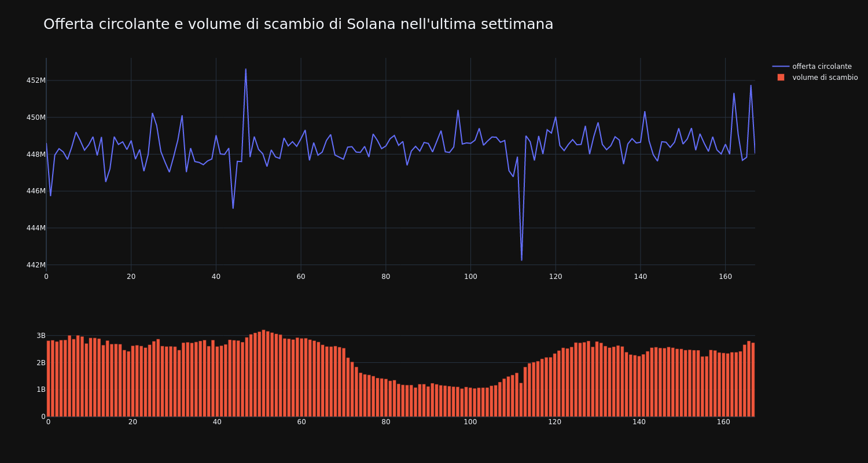Click the chart title text
Screen dimensions: 868x463
[x=298, y=24]
